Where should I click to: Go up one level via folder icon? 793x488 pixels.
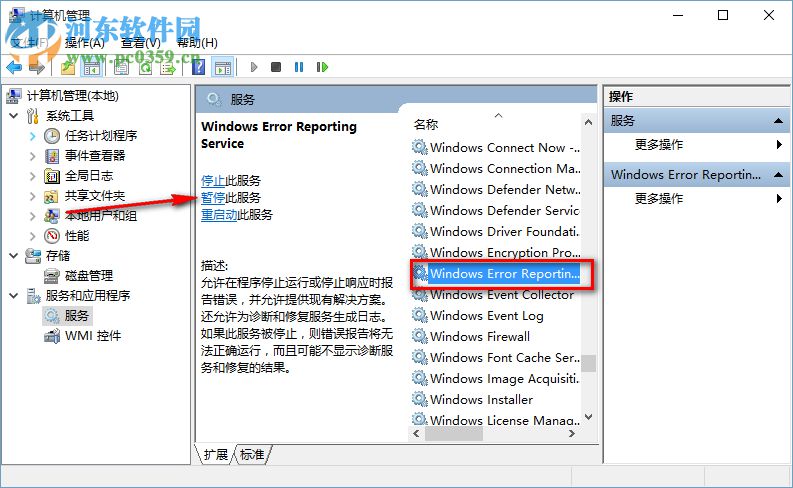pos(68,67)
